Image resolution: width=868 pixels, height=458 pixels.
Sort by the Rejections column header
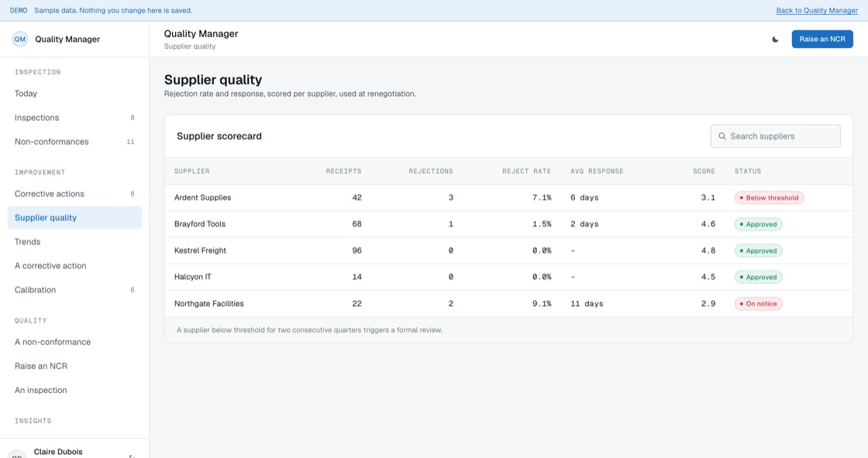[x=431, y=171]
